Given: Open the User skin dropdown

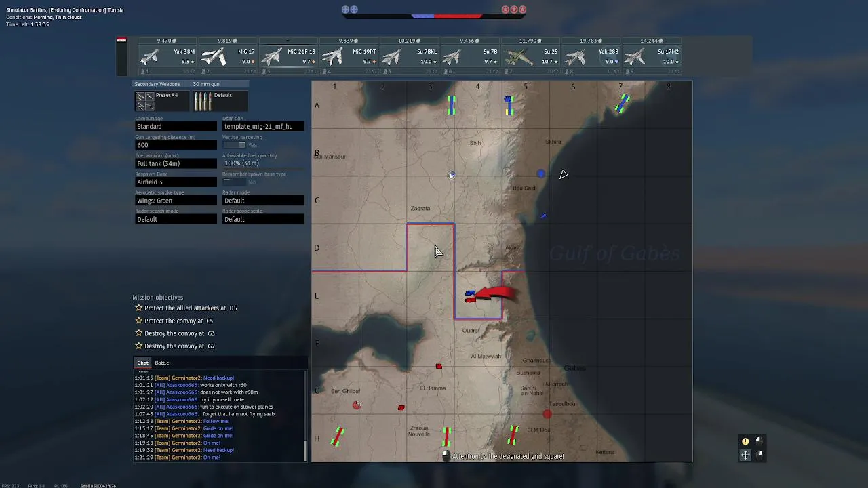Looking at the screenshot, I should (263, 127).
